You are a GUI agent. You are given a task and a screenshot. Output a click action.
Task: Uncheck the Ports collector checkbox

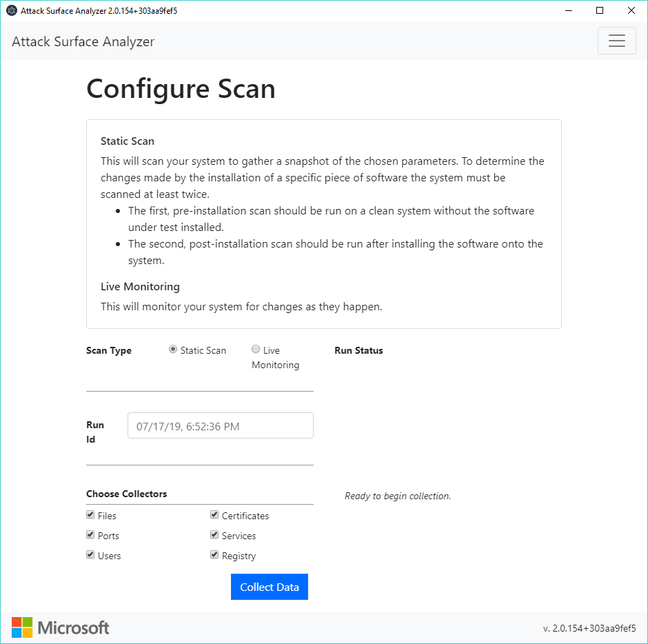coord(90,535)
